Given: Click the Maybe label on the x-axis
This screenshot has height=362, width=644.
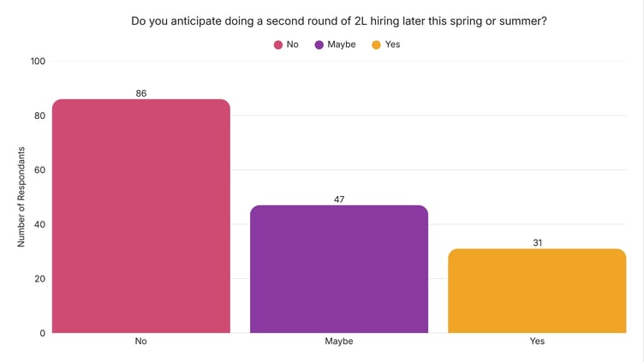Looking at the screenshot, I should [x=339, y=341].
